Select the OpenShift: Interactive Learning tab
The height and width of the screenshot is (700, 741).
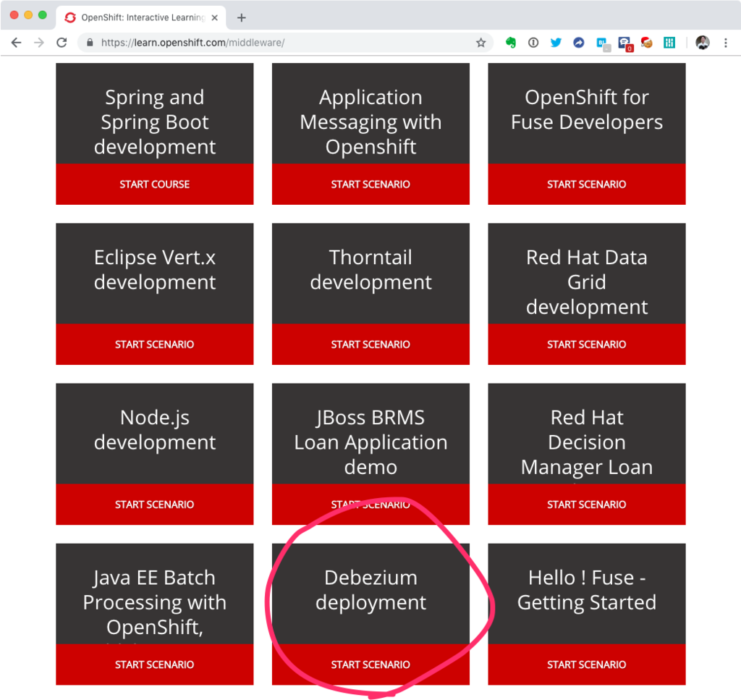point(141,17)
